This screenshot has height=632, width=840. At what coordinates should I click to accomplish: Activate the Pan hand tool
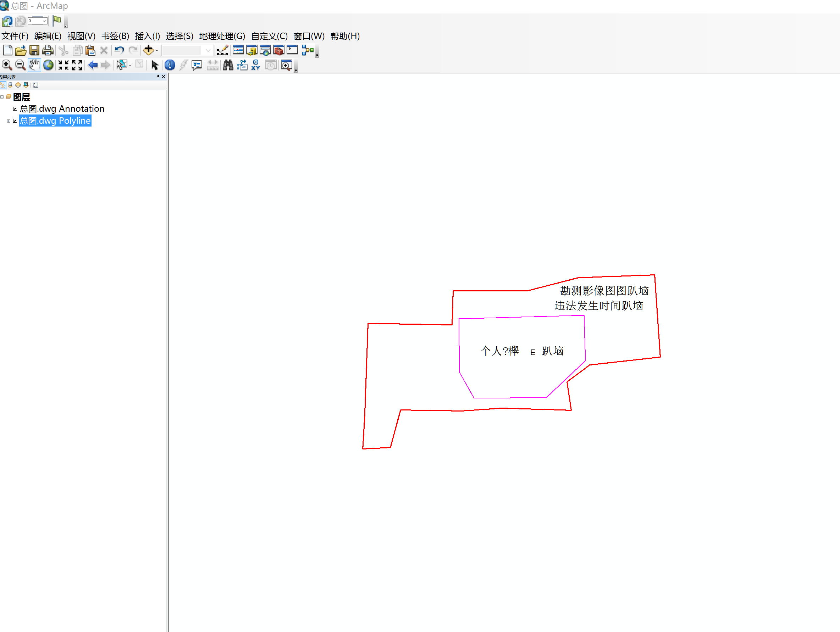pos(34,65)
